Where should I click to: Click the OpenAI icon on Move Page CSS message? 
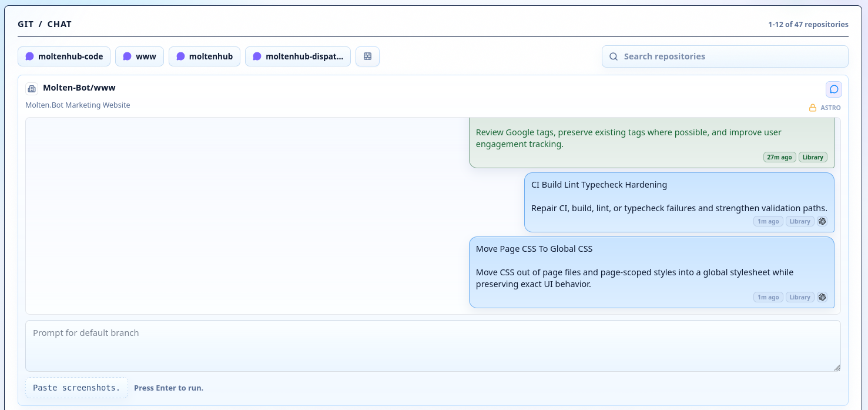pos(822,298)
